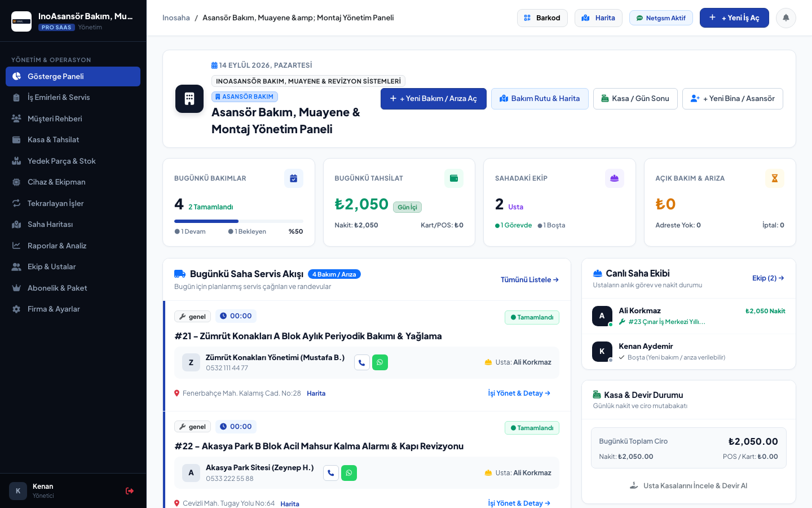The image size is (812, 508).
Task: Click the A avatar of Akasya Park Sitesi
Action: coord(191,473)
